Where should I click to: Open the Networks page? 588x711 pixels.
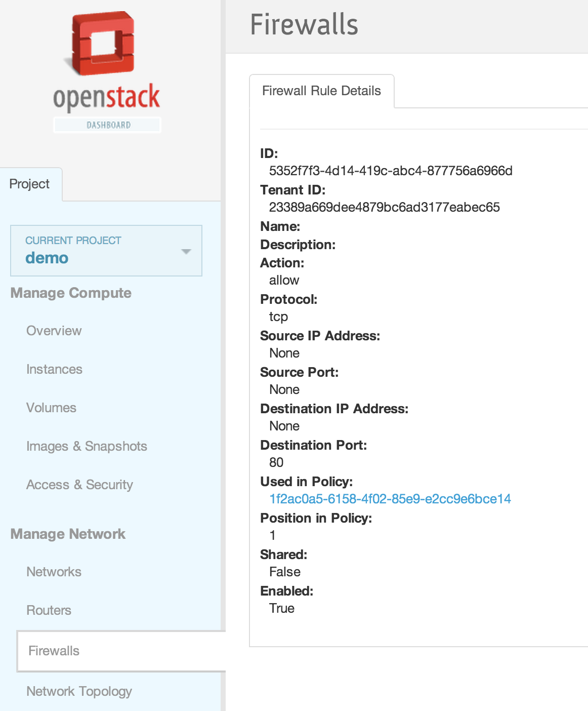(x=54, y=572)
